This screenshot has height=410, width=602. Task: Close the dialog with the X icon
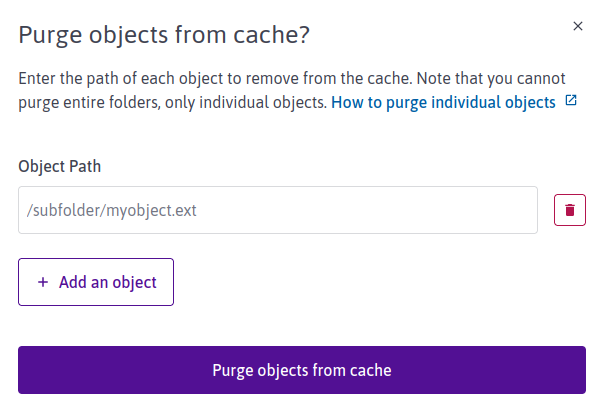578,27
